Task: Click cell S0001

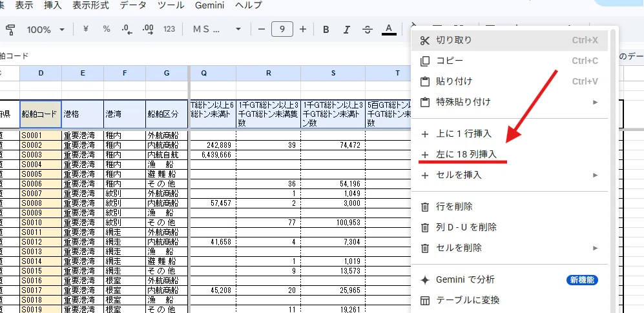Action: click(41, 135)
